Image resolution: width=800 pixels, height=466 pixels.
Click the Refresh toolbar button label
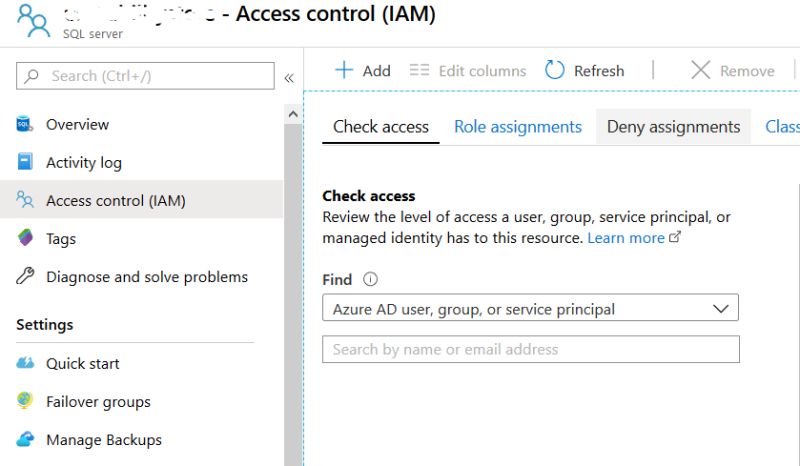[x=599, y=71]
